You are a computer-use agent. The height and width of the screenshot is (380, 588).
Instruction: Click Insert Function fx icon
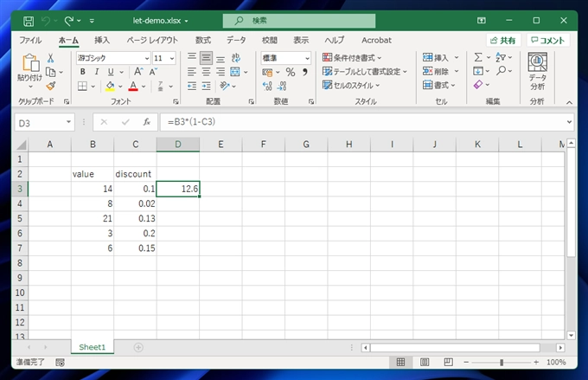(147, 122)
